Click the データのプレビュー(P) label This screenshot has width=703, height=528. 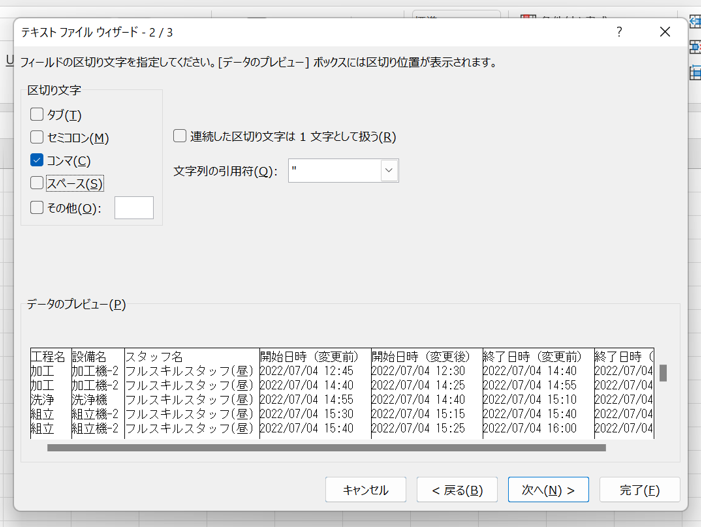pos(76,304)
